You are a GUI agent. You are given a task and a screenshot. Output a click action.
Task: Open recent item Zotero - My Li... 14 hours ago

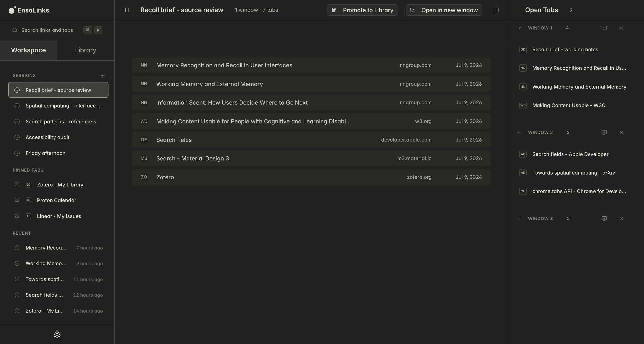point(58,311)
